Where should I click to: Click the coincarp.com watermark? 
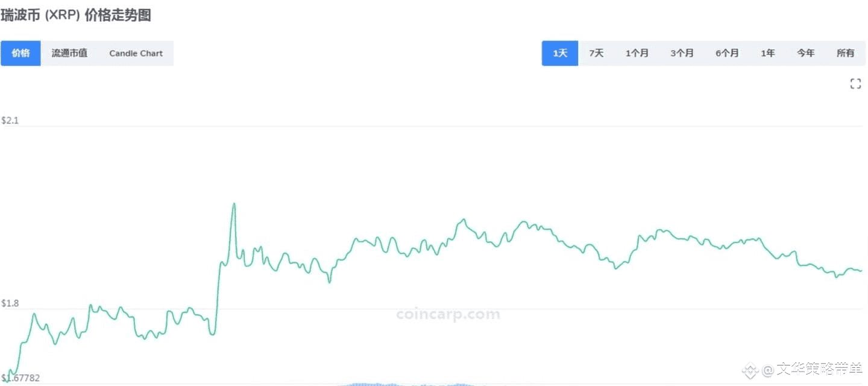click(448, 314)
